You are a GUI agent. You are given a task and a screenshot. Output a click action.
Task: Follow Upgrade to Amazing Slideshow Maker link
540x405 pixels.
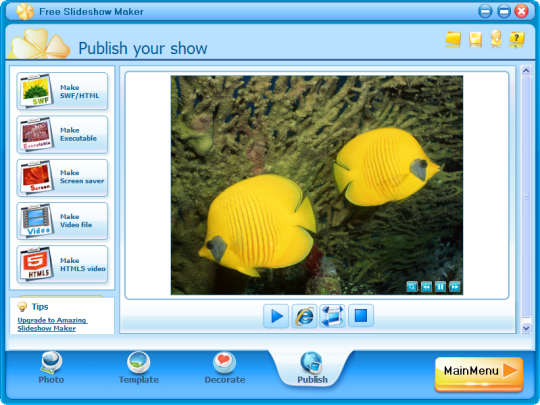[52, 324]
